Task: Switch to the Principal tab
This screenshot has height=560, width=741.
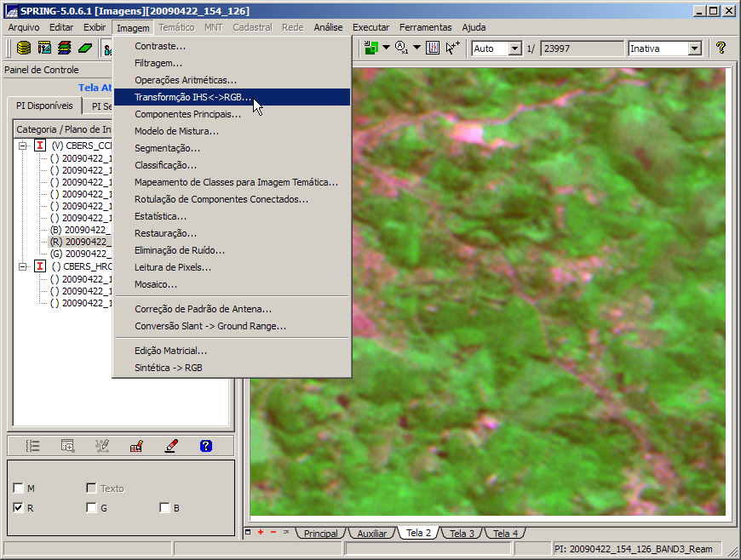Action: pyautogui.click(x=320, y=534)
